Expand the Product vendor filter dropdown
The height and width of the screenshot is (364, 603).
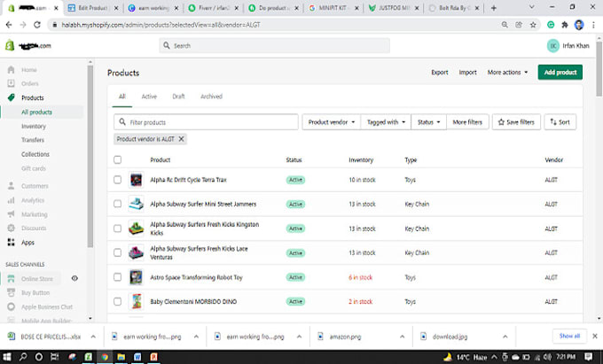(x=332, y=122)
